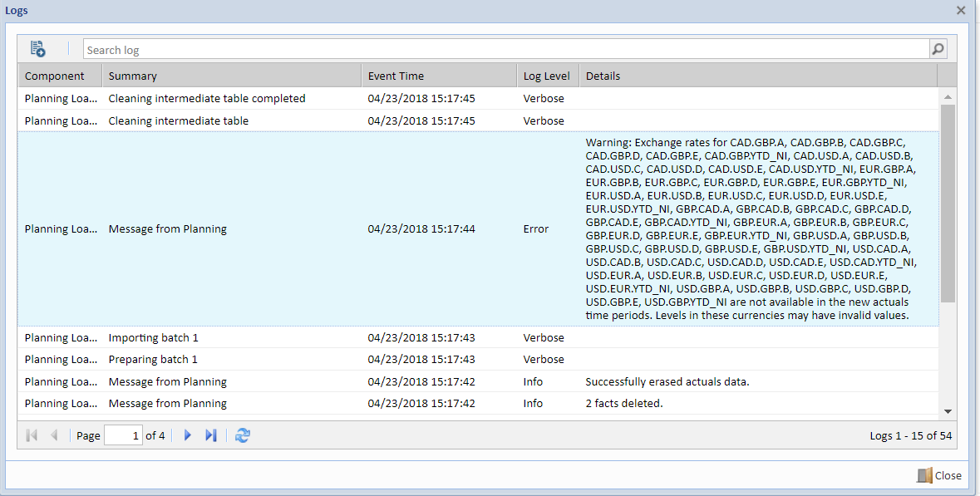
Task: Refresh the log list
Action: point(243,435)
